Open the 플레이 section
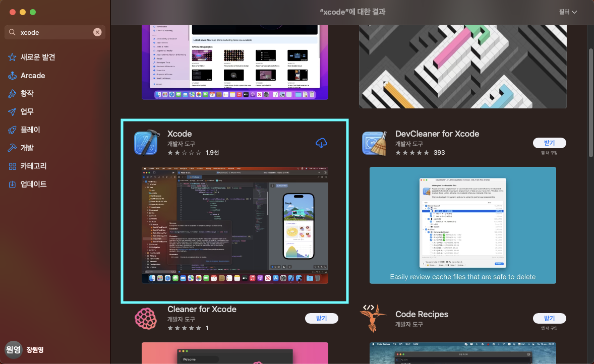 click(x=30, y=130)
